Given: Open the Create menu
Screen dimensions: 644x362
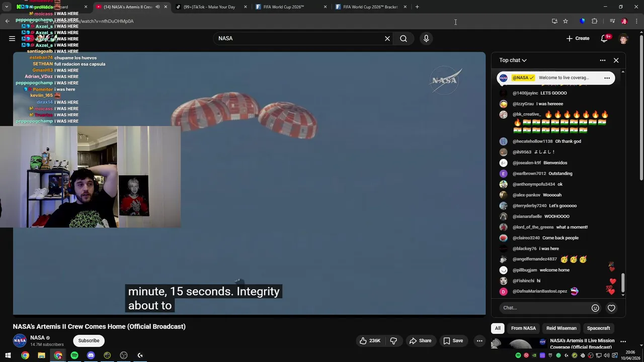Looking at the screenshot, I should tap(578, 38).
